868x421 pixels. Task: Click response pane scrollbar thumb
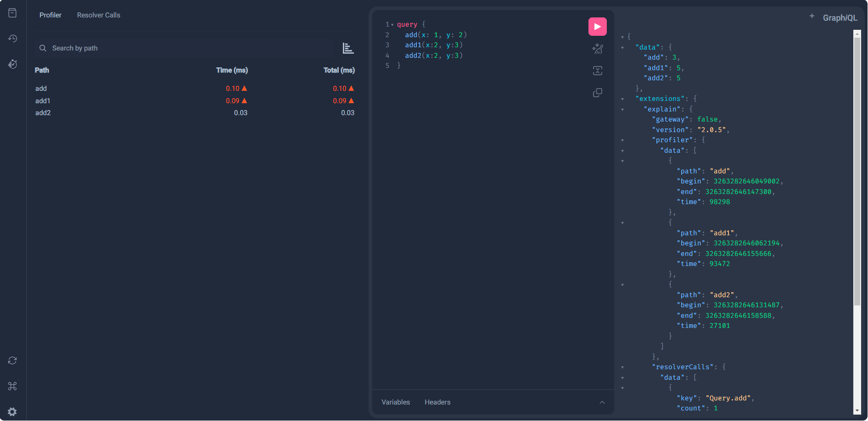pos(857,172)
